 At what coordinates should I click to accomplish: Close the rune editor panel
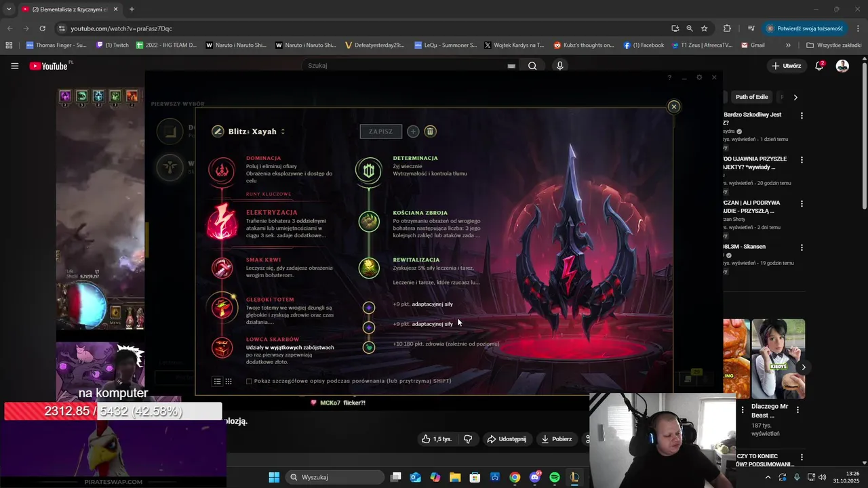pos(673,106)
